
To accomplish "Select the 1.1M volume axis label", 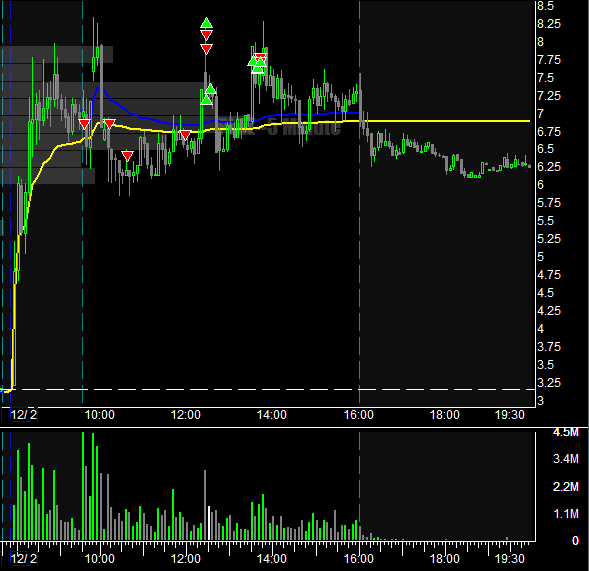I will click(566, 514).
